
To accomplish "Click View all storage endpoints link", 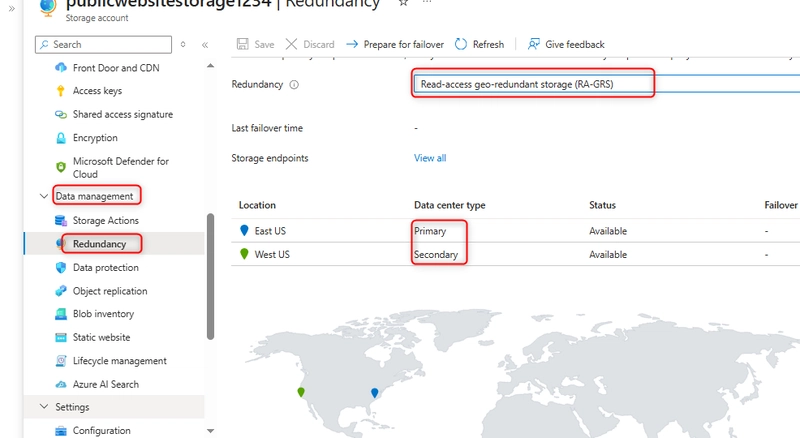I will (x=430, y=158).
